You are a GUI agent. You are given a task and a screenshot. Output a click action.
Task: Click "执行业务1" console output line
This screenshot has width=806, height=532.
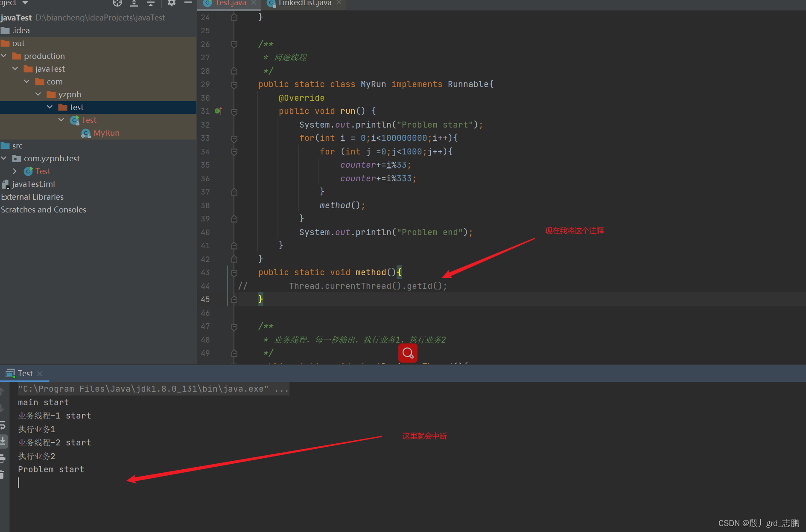coord(36,429)
